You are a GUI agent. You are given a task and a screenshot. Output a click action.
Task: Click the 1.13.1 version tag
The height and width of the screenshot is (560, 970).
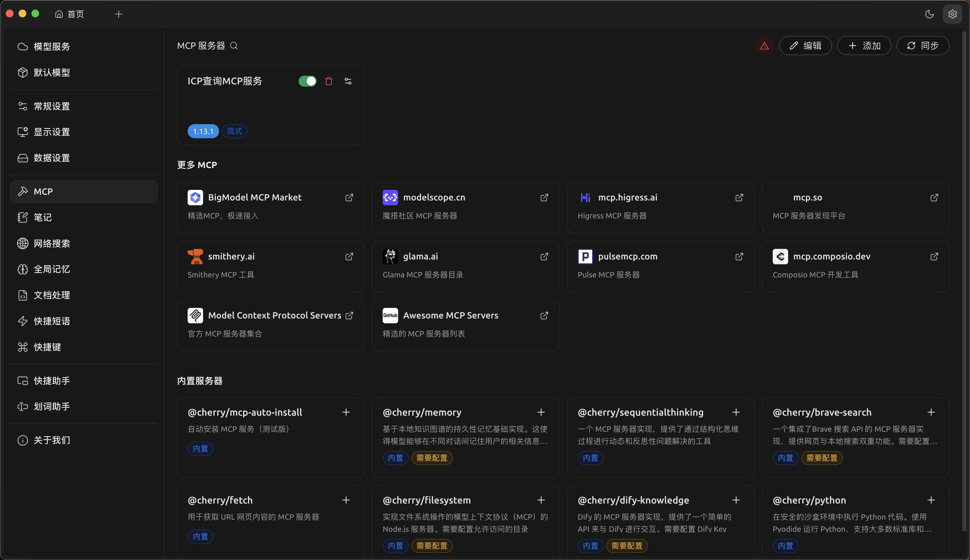[203, 131]
